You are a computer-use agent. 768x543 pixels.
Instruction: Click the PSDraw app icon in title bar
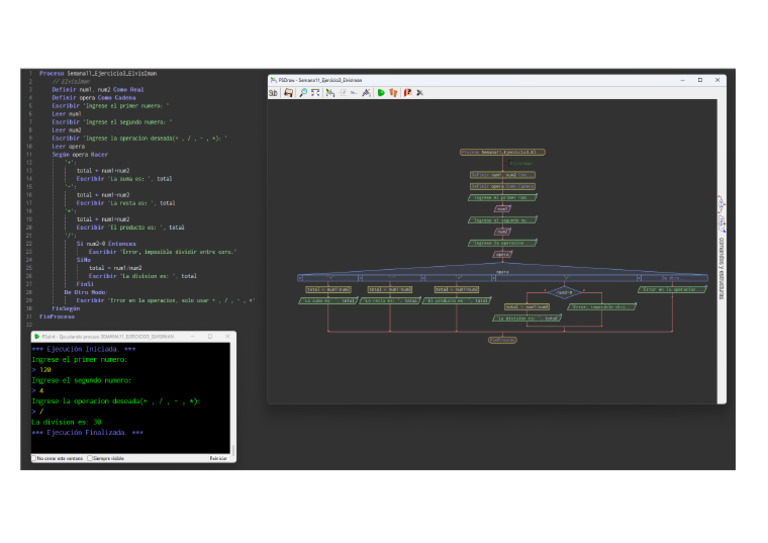(274, 80)
